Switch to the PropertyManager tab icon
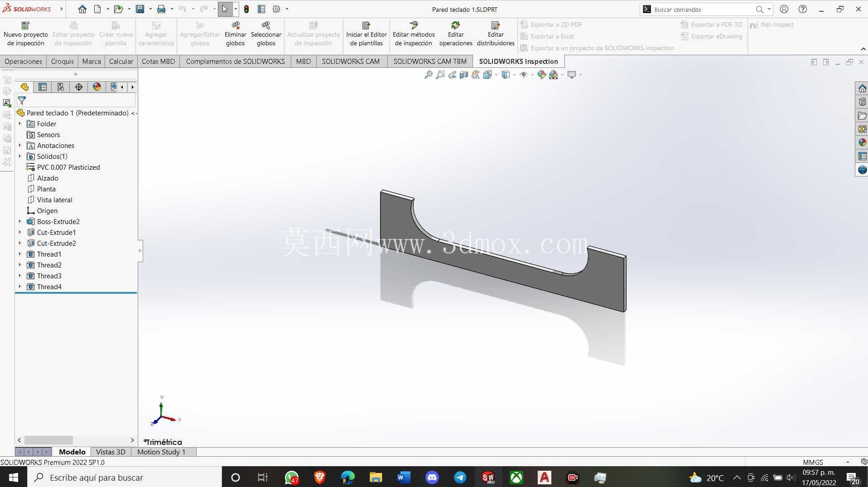 click(x=43, y=87)
